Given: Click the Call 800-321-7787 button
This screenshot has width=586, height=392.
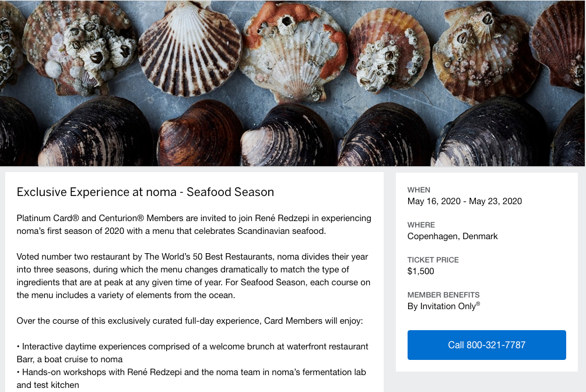Looking at the screenshot, I should [486, 345].
